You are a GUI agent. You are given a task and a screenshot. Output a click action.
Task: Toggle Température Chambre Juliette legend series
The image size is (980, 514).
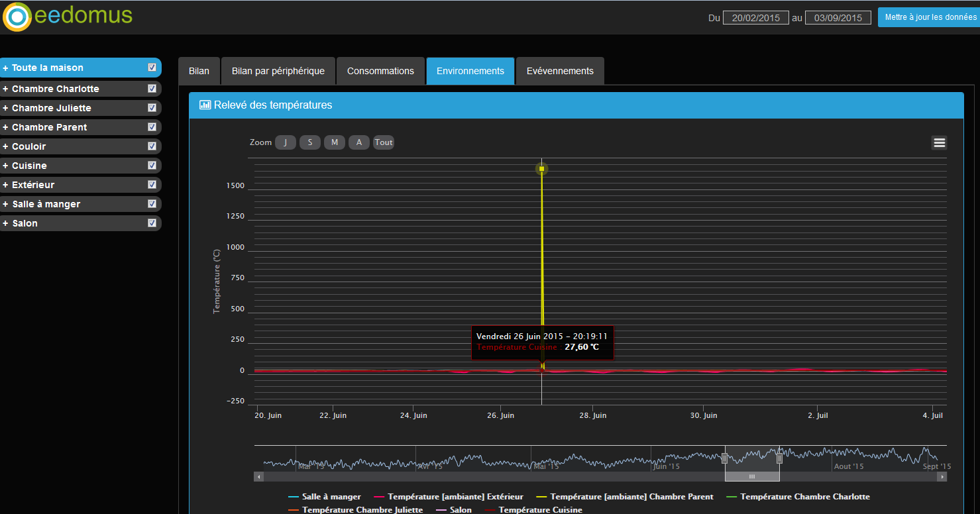[356, 510]
